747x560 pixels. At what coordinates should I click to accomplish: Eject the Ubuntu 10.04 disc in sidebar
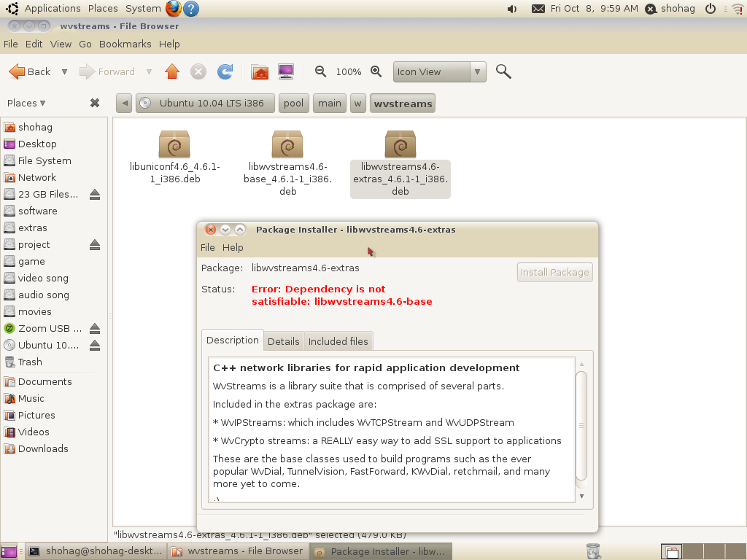(x=95, y=345)
